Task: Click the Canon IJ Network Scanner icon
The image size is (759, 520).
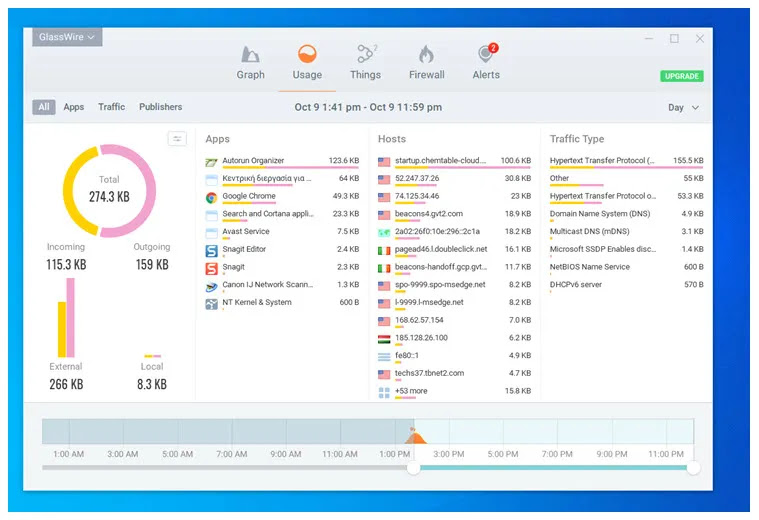Action: click(x=212, y=286)
